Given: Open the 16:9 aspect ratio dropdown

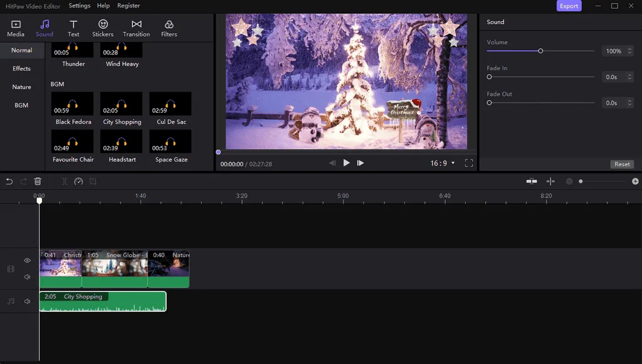Looking at the screenshot, I should (443, 163).
